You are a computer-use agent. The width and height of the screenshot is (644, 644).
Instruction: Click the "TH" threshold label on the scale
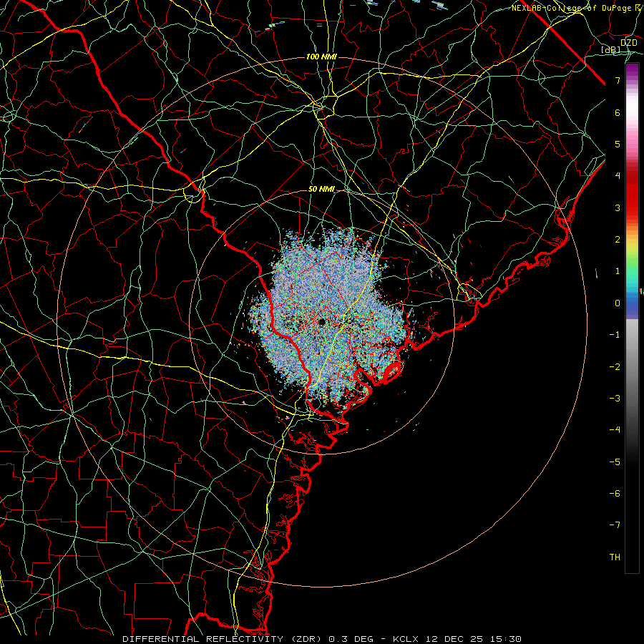click(615, 557)
